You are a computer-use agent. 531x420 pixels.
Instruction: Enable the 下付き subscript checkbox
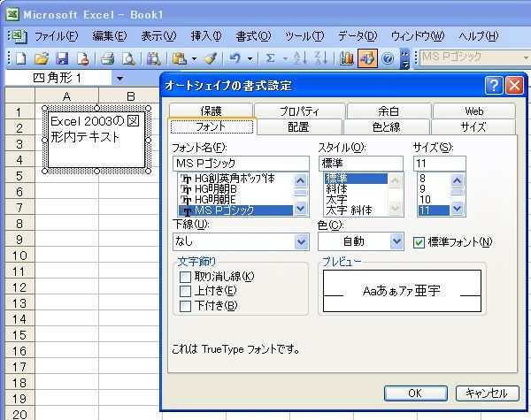click(x=185, y=306)
